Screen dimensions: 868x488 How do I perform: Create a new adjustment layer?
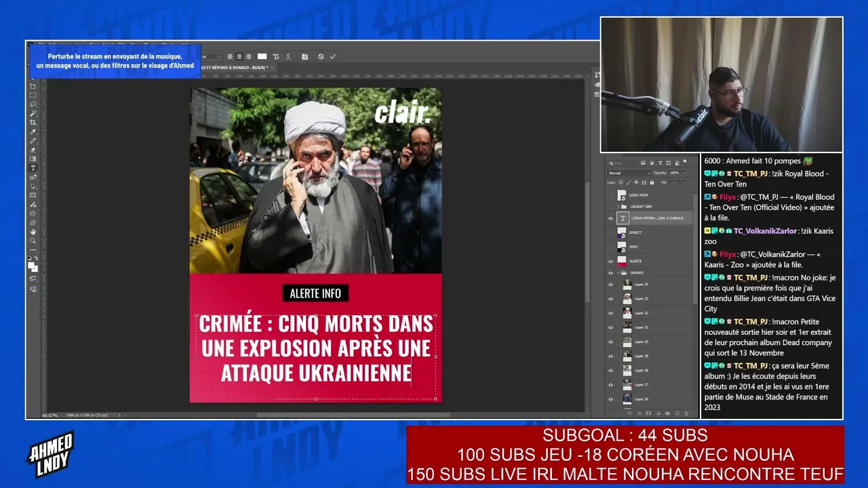tap(658, 413)
